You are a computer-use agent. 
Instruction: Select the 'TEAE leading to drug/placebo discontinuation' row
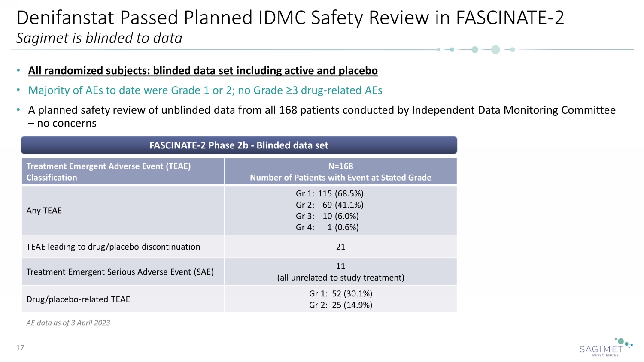[x=113, y=247]
